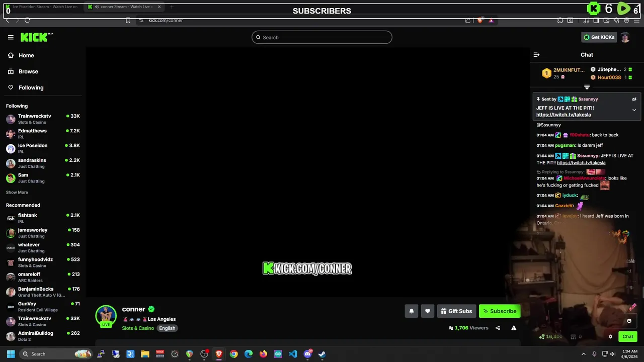Image resolution: width=644 pixels, height=362 pixels.
Task: Click the Get KICKs button
Action: click(x=599, y=37)
